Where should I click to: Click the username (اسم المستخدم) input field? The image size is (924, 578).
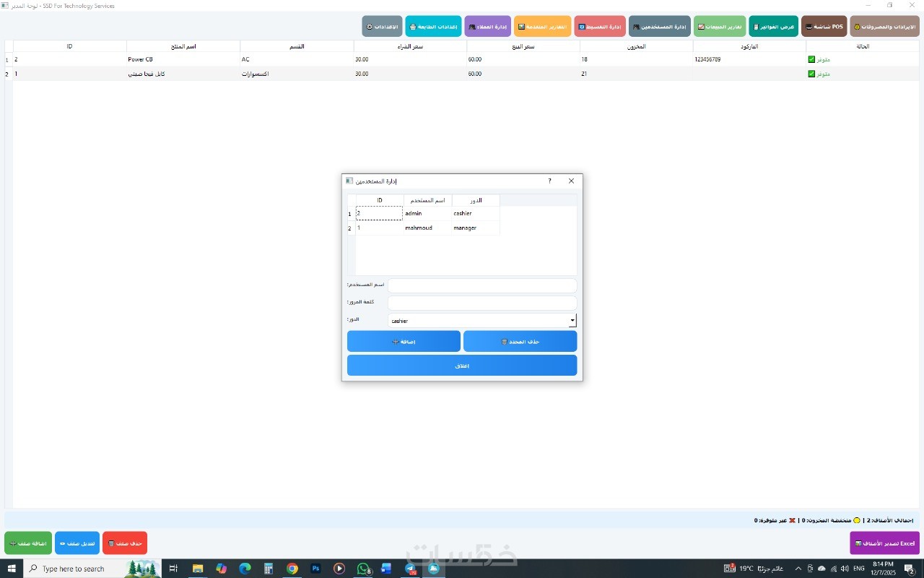tap(482, 285)
